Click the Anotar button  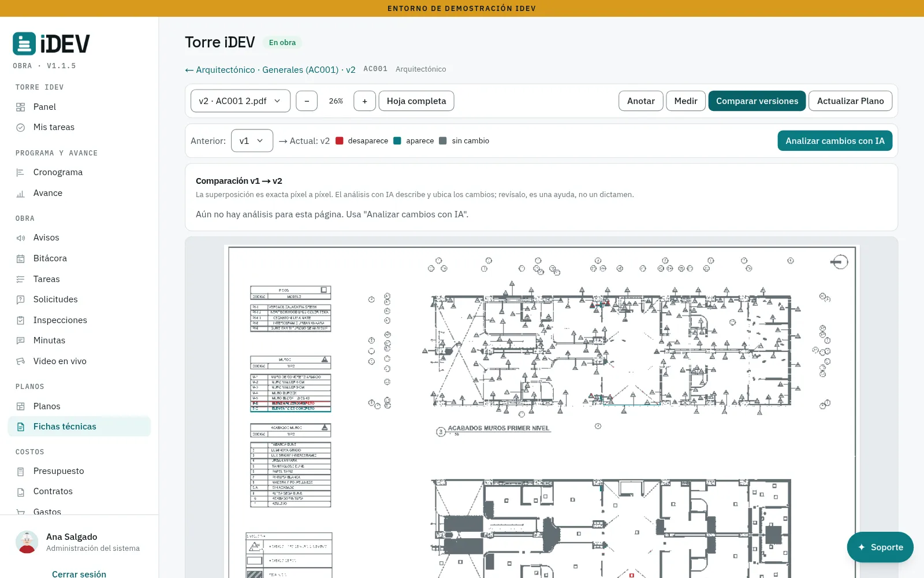pos(641,101)
